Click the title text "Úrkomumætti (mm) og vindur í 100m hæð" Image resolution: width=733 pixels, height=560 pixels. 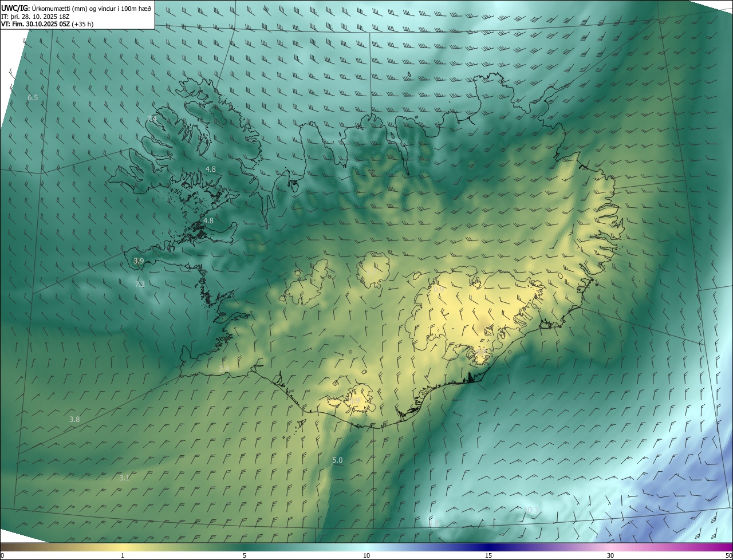click(92, 9)
